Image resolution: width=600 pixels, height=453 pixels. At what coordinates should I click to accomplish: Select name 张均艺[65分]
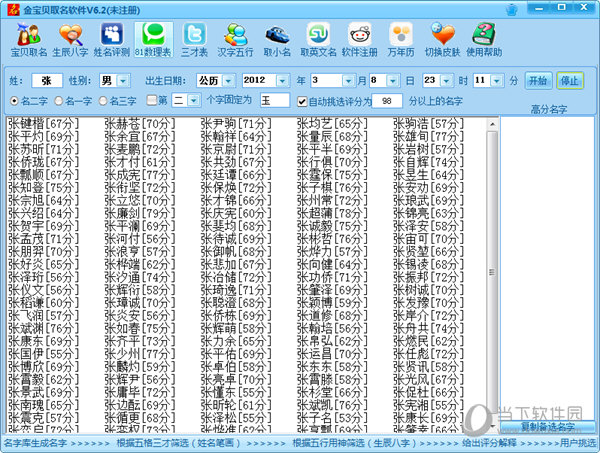point(332,124)
